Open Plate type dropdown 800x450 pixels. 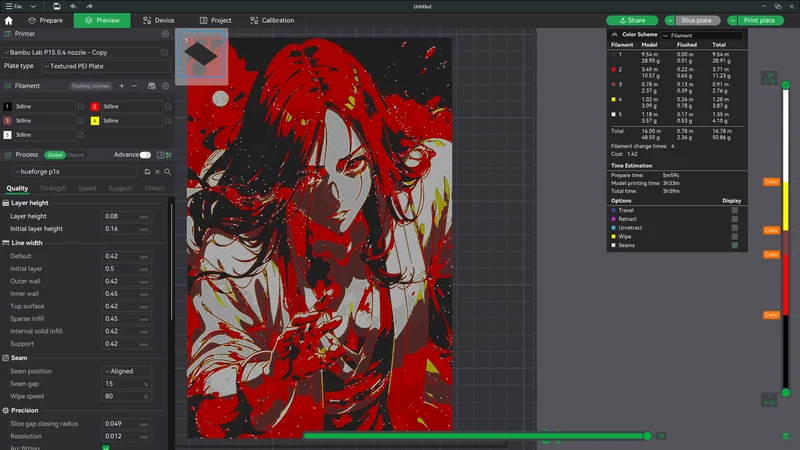[x=106, y=66]
